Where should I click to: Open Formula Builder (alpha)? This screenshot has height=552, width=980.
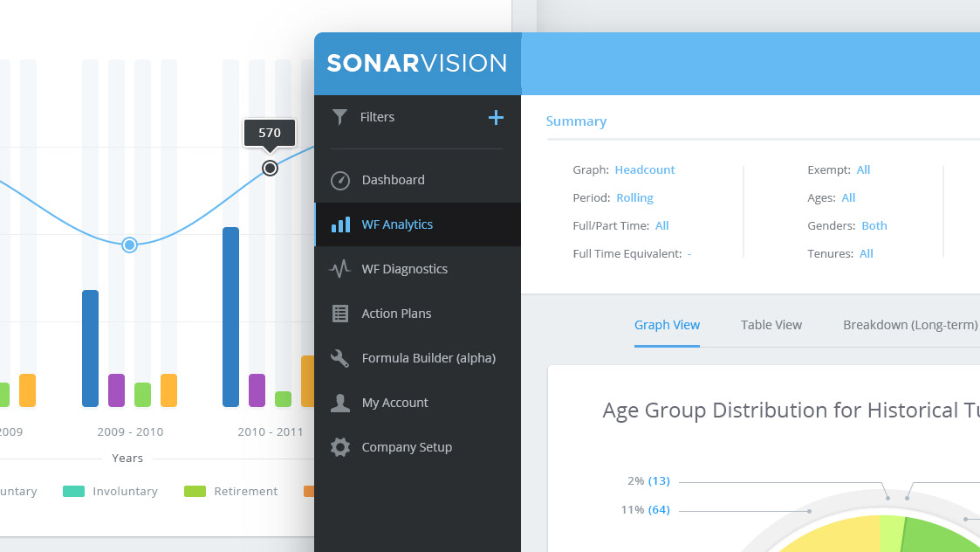[x=417, y=358]
